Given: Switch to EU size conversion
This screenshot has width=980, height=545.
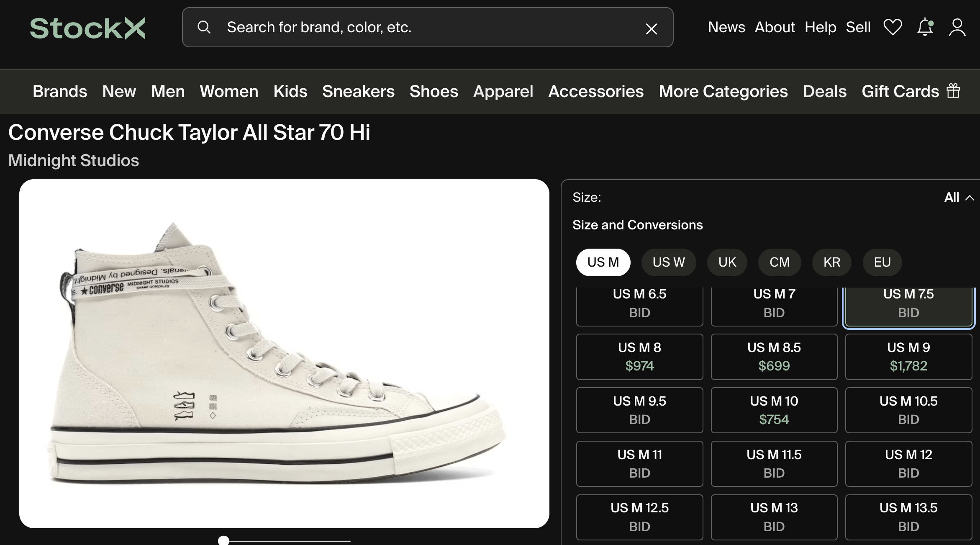Looking at the screenshot, I should coord(882,262).
